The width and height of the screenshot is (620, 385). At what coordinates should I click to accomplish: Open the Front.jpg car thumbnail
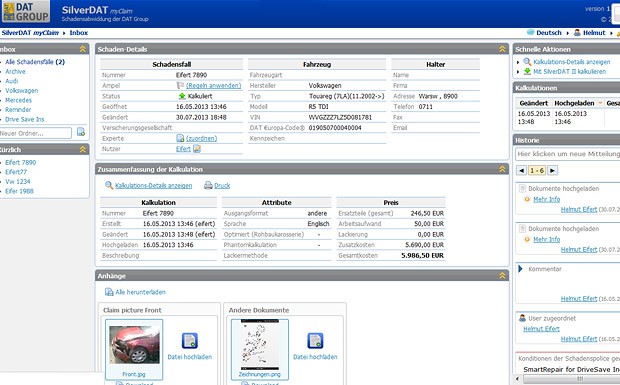tap(134, 345)
